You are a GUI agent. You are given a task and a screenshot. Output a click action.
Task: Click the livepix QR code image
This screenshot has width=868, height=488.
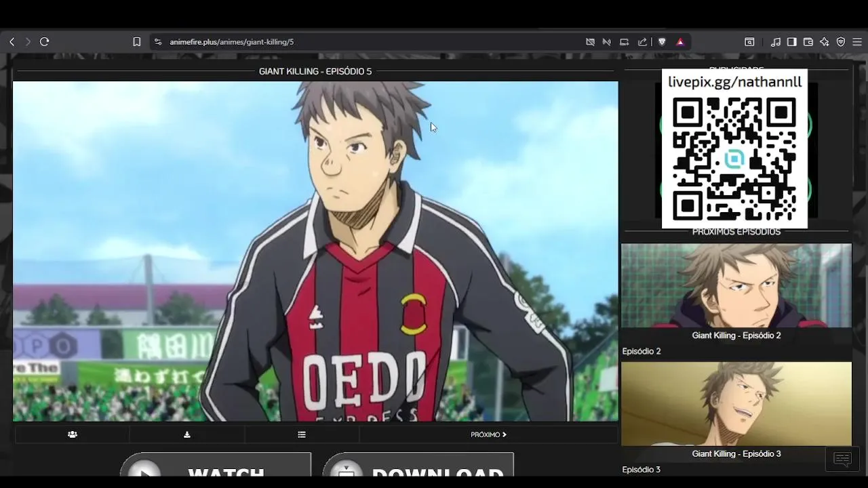click(734, 159)
